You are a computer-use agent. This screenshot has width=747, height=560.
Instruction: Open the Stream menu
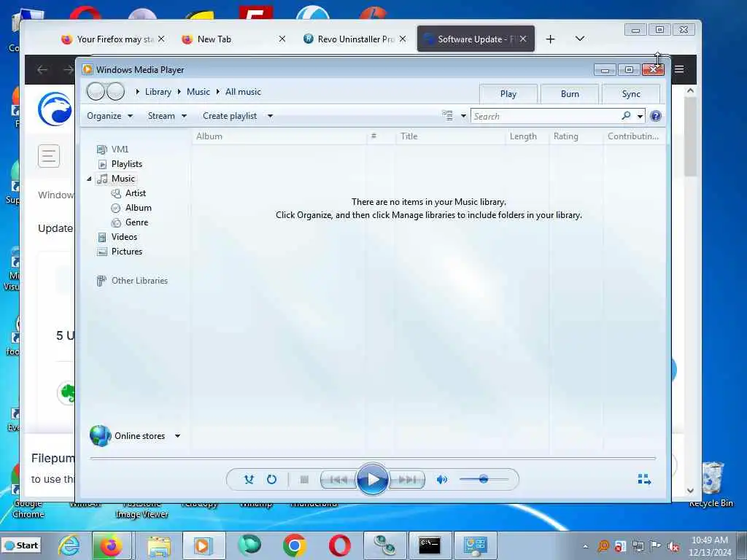click(167, 116)
